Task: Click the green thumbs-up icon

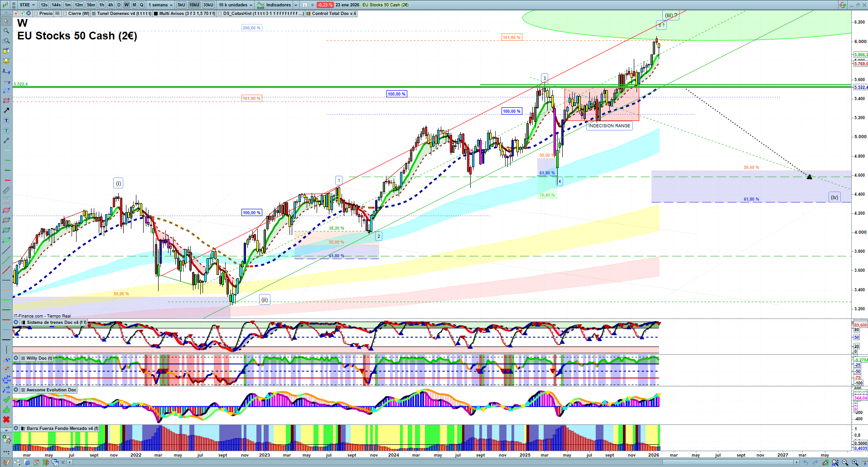Action: click(6, 409)
